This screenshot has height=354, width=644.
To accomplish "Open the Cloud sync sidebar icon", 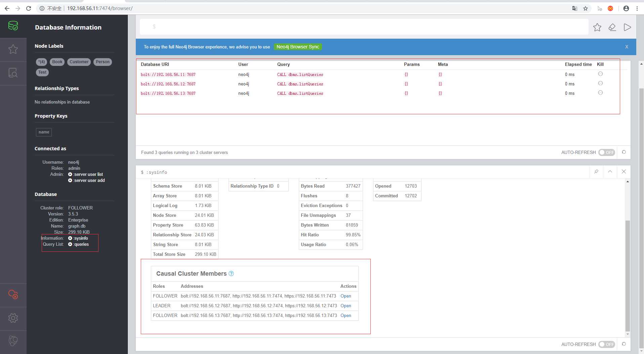I will [13, 294].
